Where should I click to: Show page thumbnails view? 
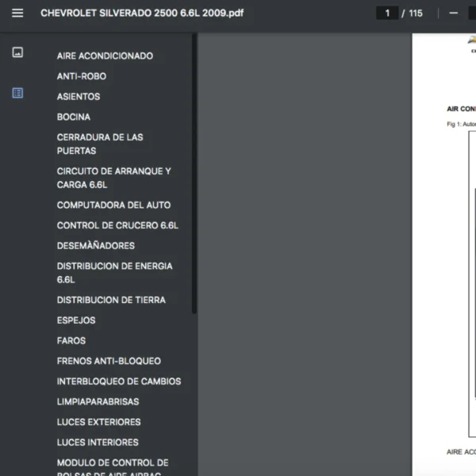coord(17,52)
